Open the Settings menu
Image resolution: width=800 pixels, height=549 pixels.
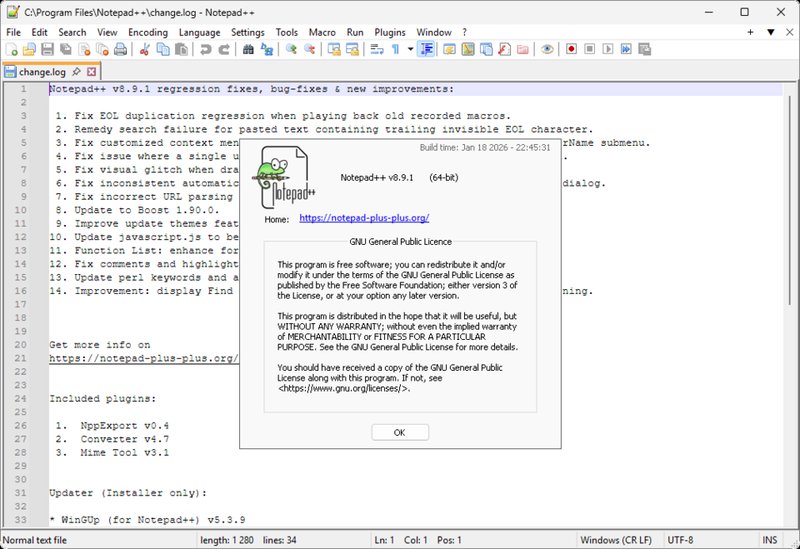point(247,32)
